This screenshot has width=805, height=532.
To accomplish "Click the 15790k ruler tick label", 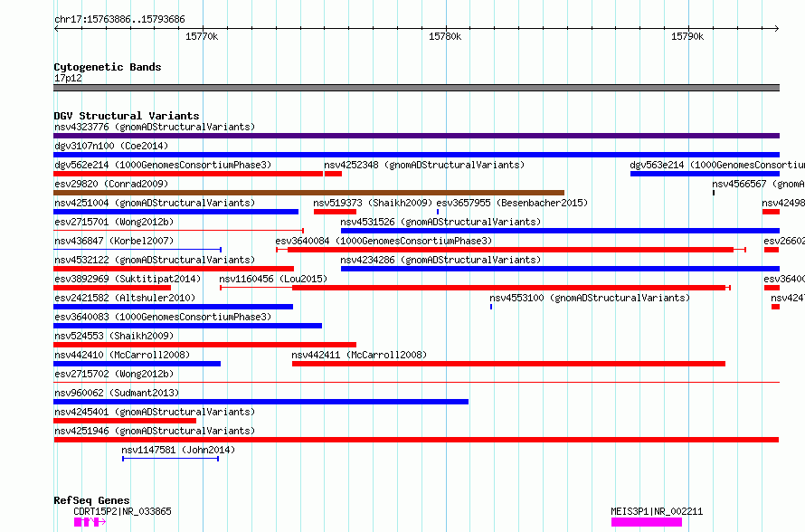I will click(x=687, y=36).
